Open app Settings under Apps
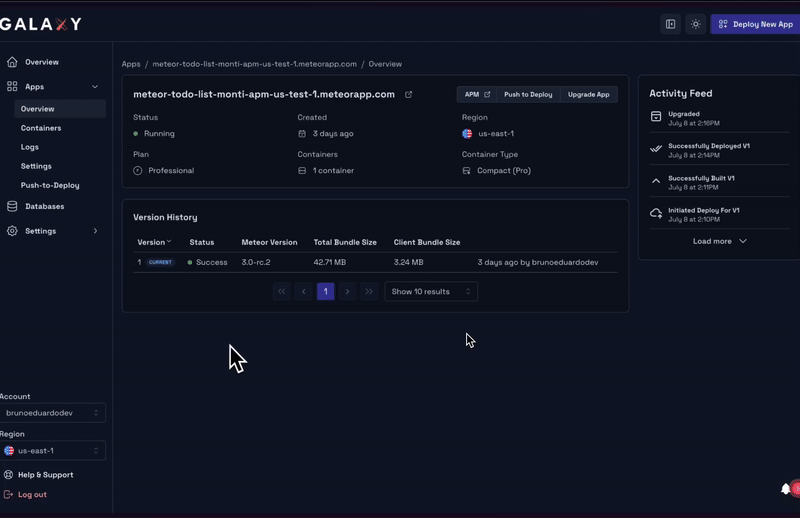This screenshot has height=518, width=800. tap(36, 166)
